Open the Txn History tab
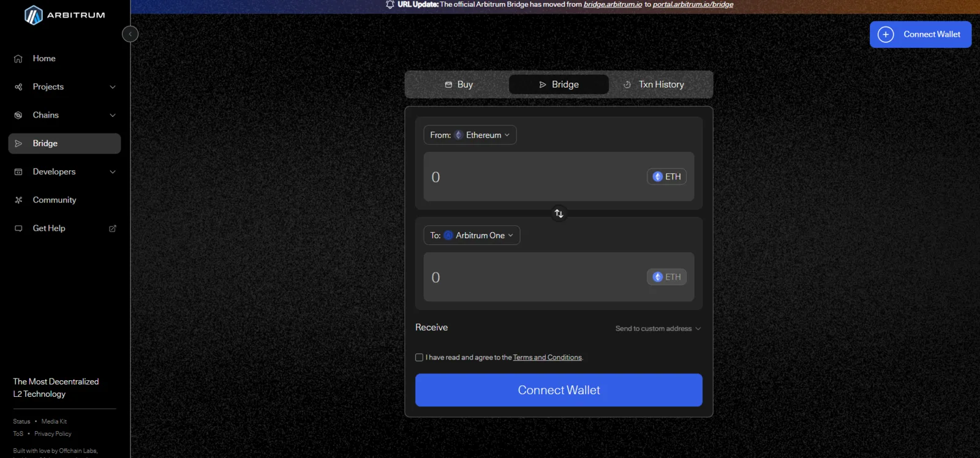 [x=654, y=84]
